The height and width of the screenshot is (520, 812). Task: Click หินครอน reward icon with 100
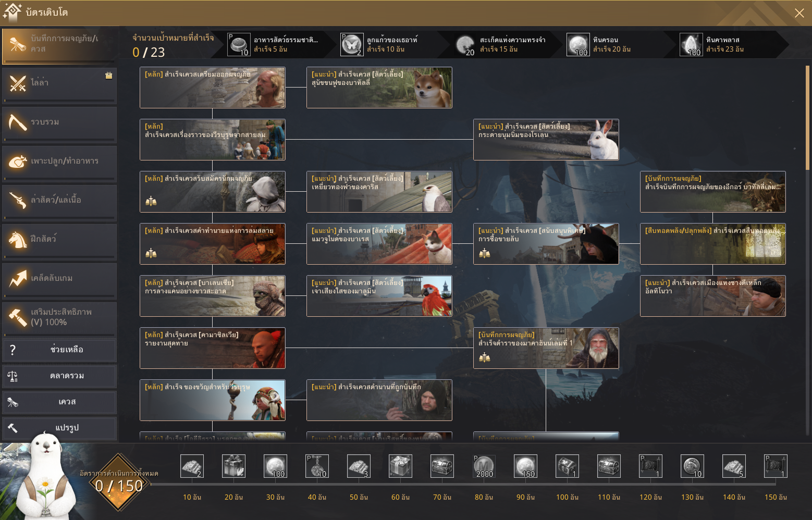pos(578,45)
